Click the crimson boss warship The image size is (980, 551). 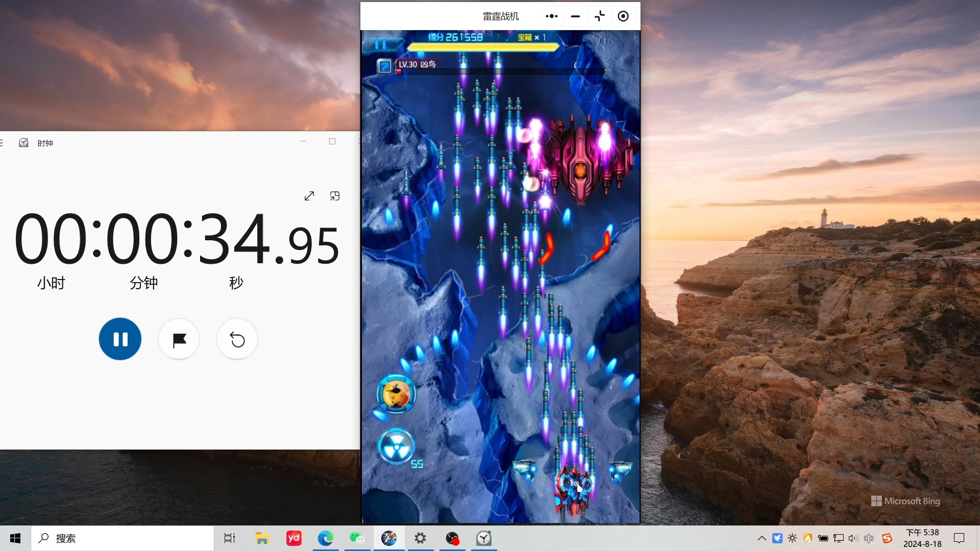click(x=582, y=161)
